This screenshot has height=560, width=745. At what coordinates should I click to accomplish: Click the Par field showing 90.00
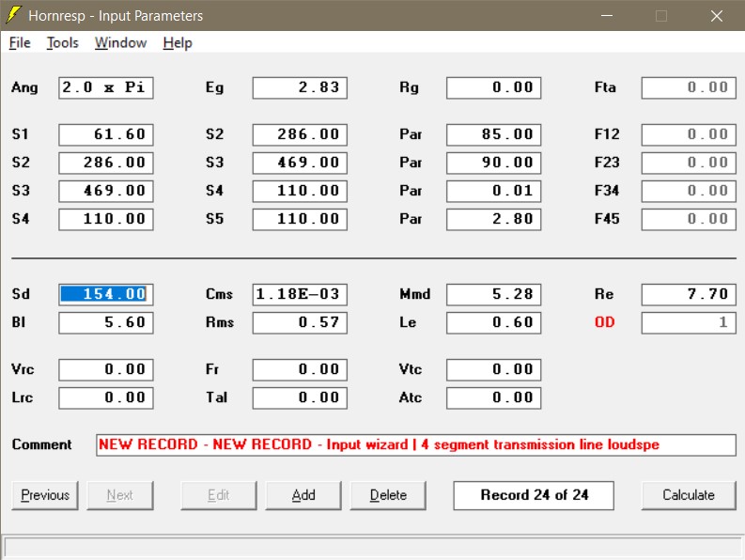click(x=493, y=163)
